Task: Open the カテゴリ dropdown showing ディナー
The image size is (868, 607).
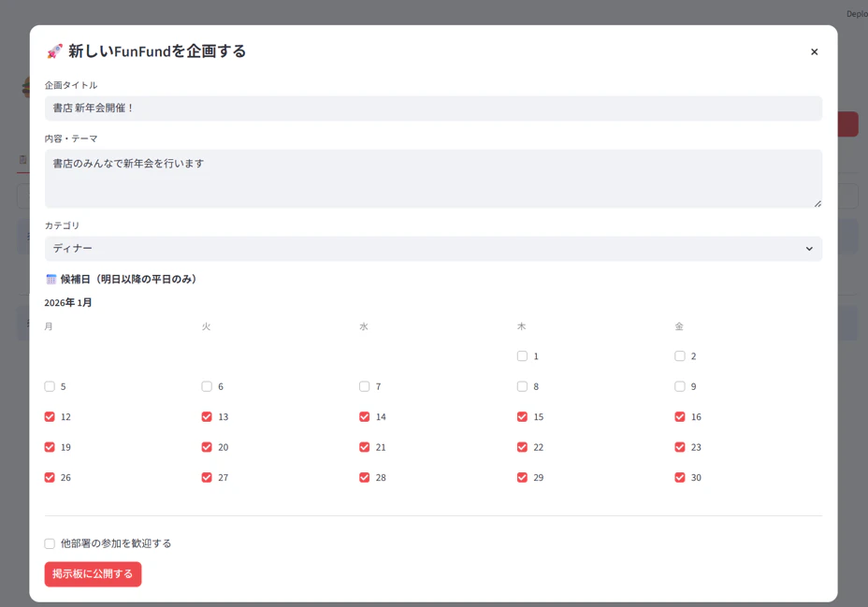Action: point(433,249)
